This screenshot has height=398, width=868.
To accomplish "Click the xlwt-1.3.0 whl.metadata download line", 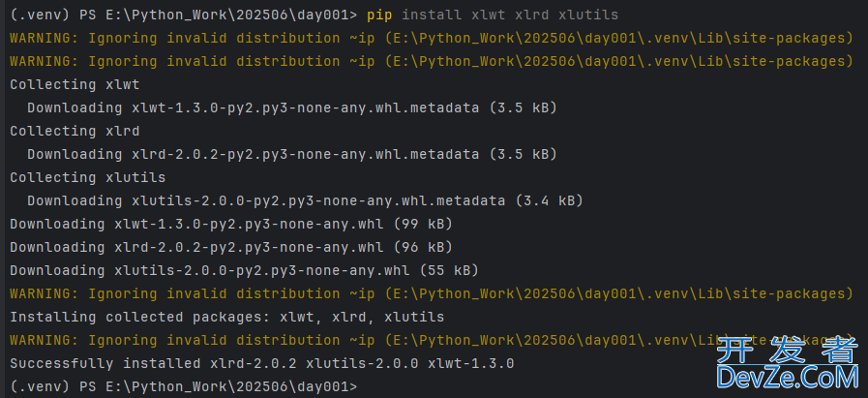I will tap(290, 107).
